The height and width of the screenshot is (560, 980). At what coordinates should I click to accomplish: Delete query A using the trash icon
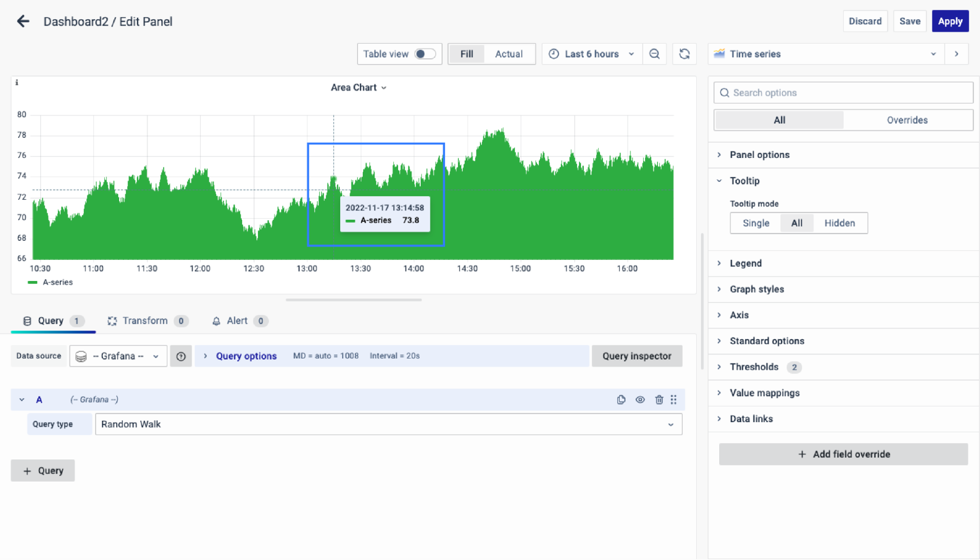[x=659, y=400]
